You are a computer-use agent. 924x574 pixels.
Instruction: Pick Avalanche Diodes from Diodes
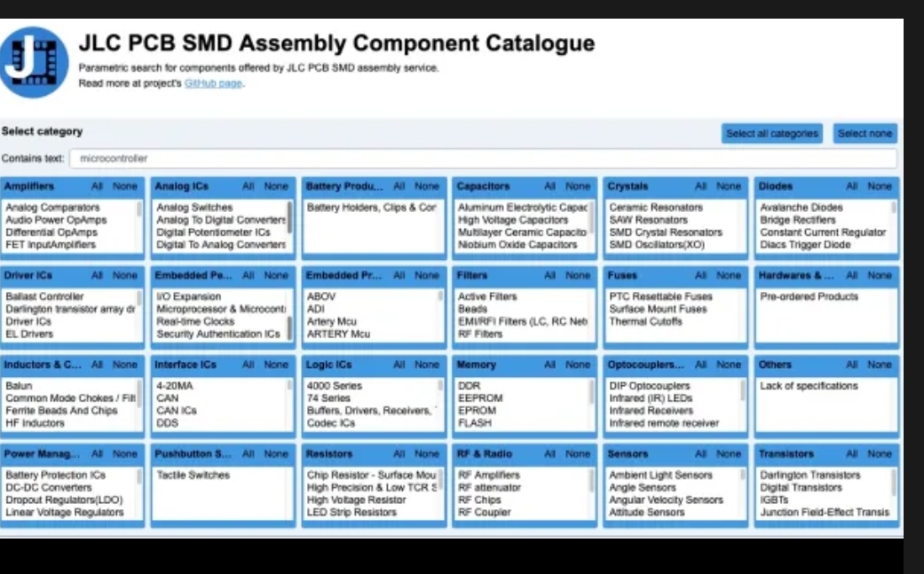(x=801, y=208)
